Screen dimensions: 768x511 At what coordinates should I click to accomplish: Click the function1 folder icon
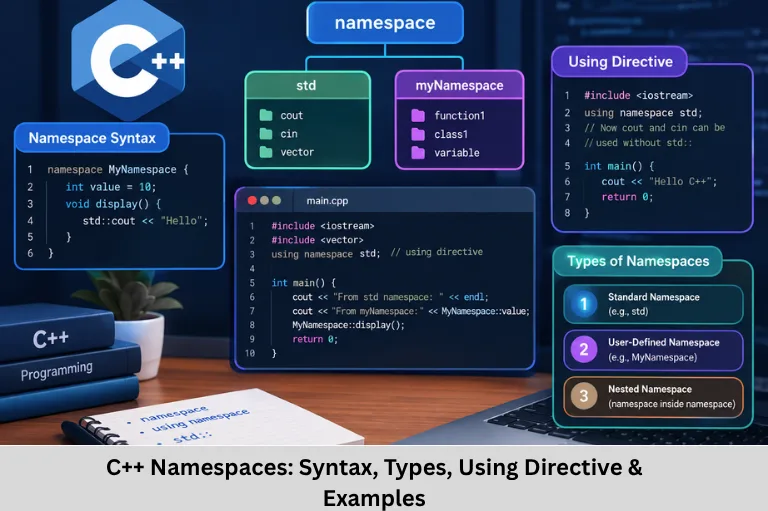tap(418, 116)
